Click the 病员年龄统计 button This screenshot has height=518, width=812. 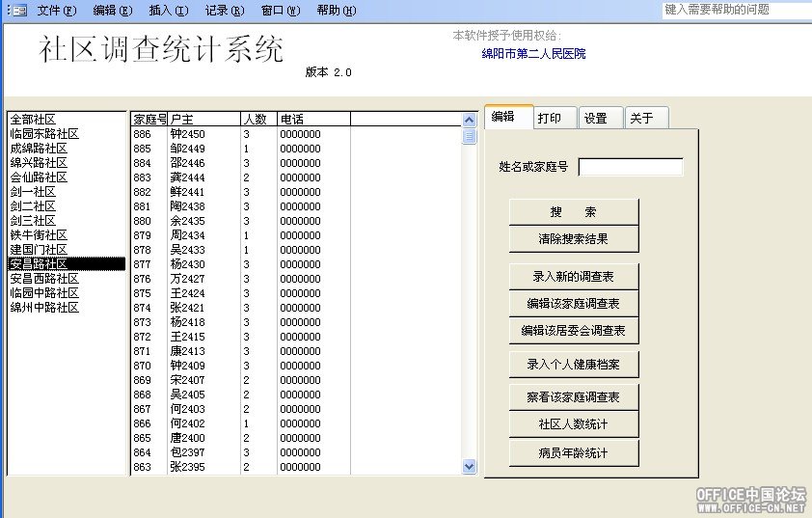click(574, 453)
